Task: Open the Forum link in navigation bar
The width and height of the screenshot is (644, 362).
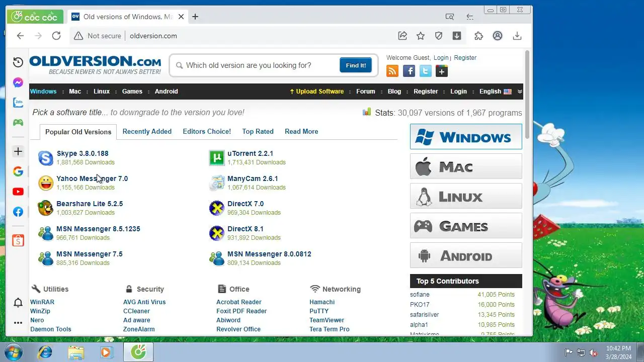Action: [x=366, y=92]
